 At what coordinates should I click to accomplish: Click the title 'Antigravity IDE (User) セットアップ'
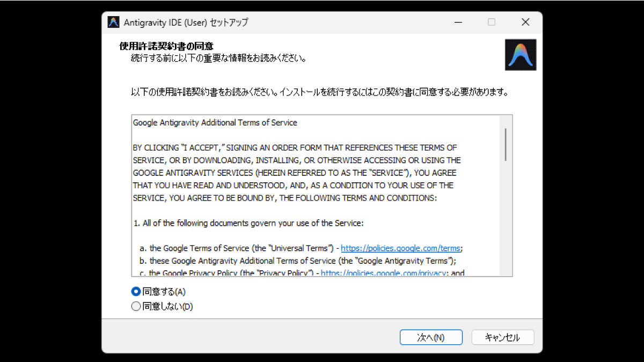[x=186, y=23]
